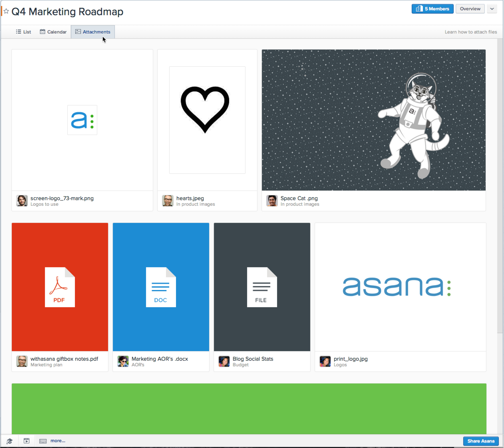Click In product images under Space Cat

(x=300, y=204)
